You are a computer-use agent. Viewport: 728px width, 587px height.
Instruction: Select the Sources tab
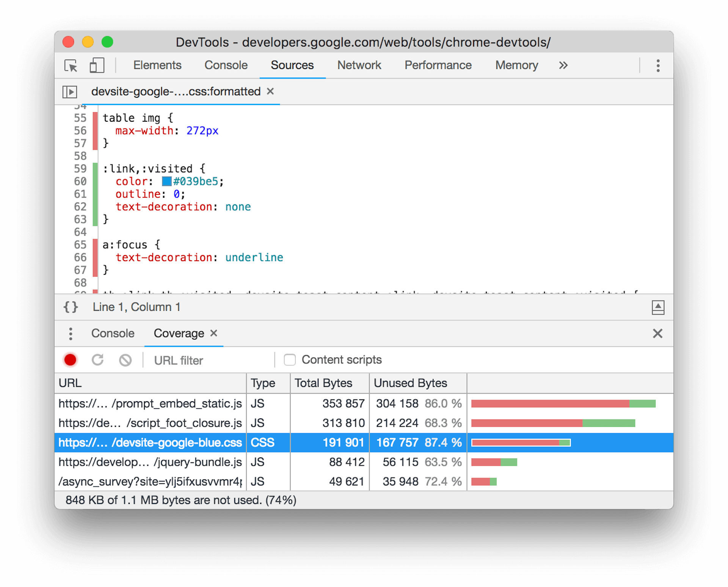(x=291, y=65)
